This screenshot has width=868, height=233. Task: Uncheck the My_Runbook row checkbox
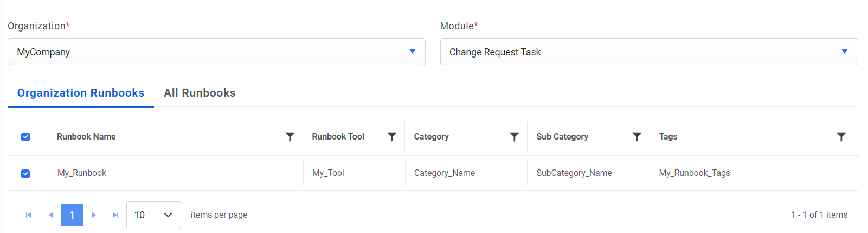[25, 174]
